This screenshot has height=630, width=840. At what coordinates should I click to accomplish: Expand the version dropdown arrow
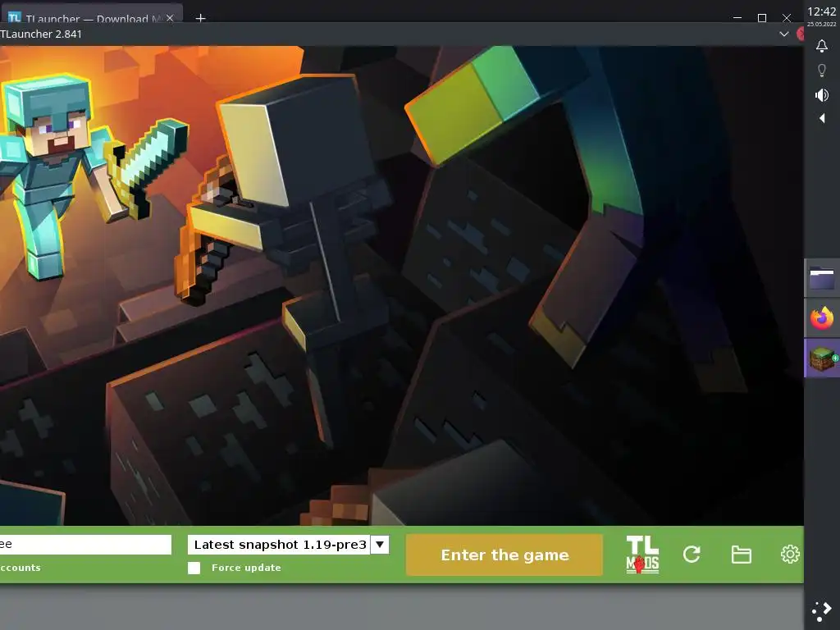click(380, 545)
